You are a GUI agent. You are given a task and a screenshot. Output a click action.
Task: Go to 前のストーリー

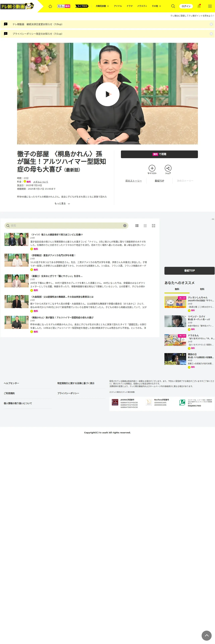pyautogui.click(x=134, y=181)
